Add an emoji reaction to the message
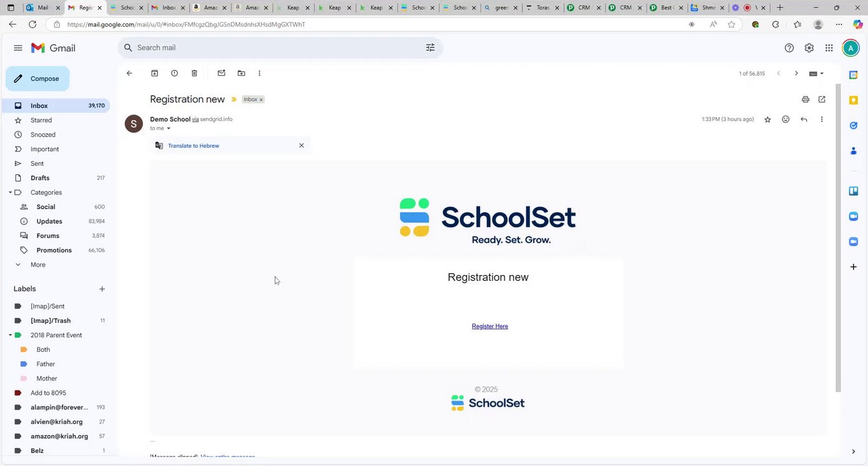 click(786, 119)
